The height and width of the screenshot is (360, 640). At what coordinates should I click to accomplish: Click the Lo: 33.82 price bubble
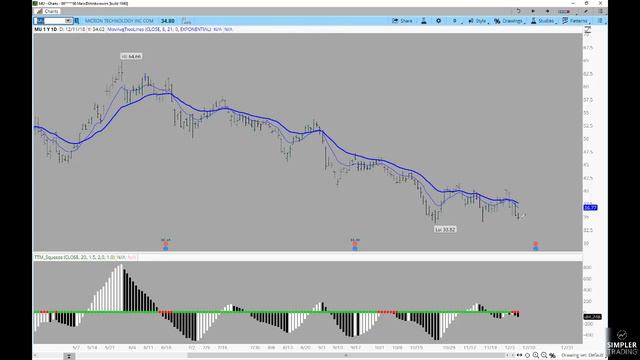click(445, 229)
